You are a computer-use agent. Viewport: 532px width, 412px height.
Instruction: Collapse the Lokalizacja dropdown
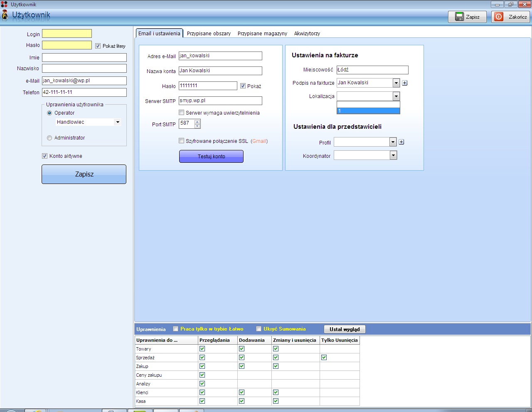click(x=396, y=96)
